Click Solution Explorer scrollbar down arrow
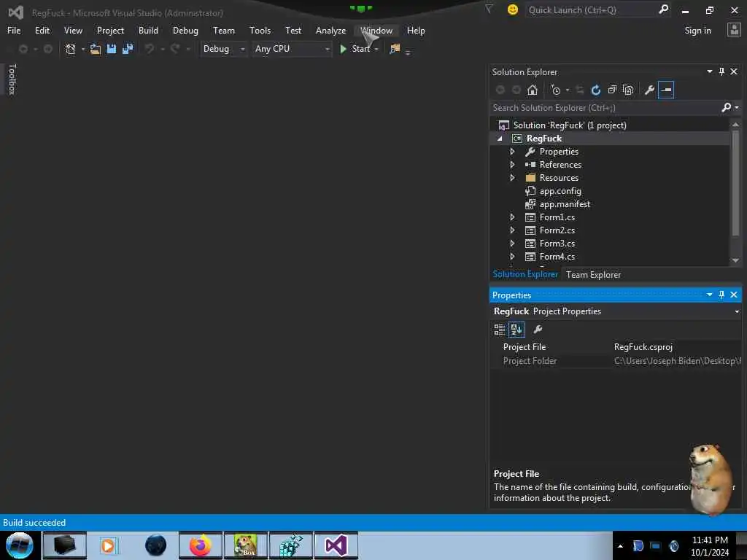Viewport: 747px width, 560px height. point(735,260)
